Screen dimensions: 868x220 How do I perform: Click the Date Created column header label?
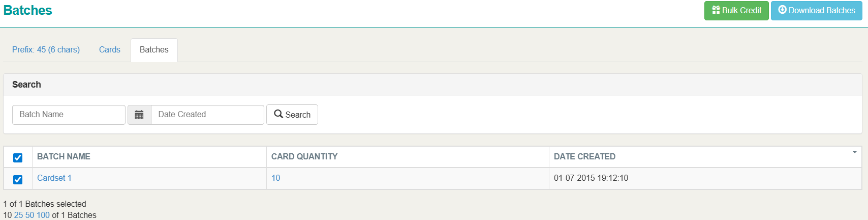(x=584, y=157)
